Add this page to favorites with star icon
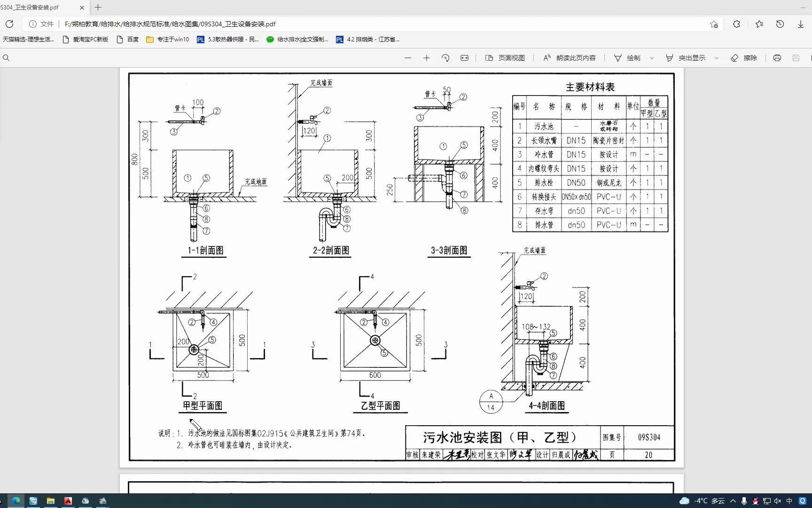This screenshot has width=812, height=508. click(714, 24)
